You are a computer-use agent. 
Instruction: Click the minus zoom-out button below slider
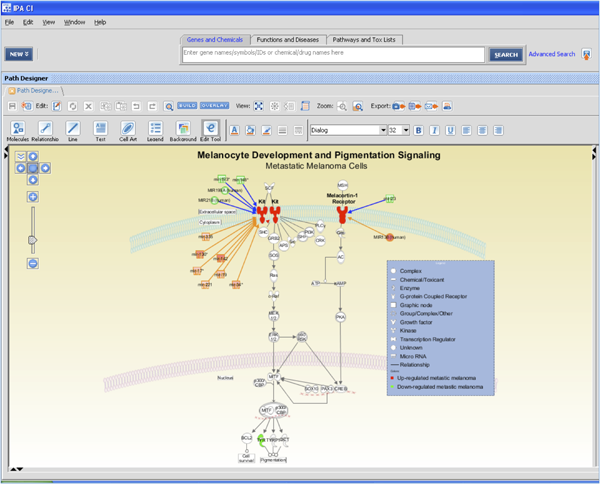coord(33,263)
